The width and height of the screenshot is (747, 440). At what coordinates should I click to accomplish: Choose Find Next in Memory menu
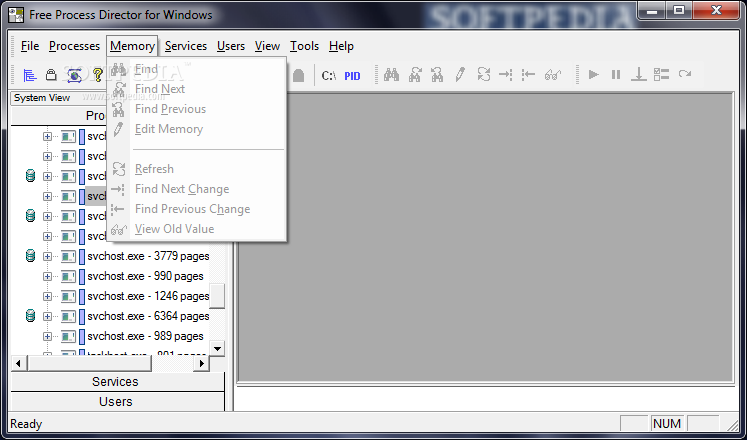(x=197, y=89)
